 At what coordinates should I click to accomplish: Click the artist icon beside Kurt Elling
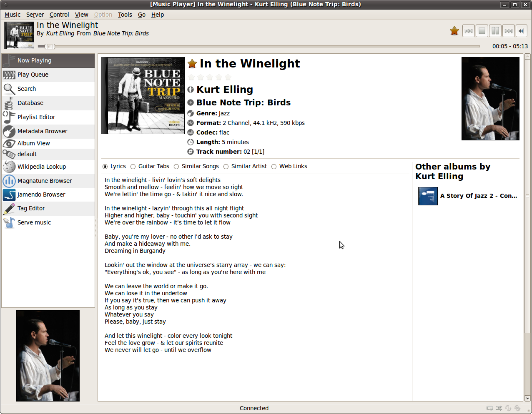click(x=191, y=90)
